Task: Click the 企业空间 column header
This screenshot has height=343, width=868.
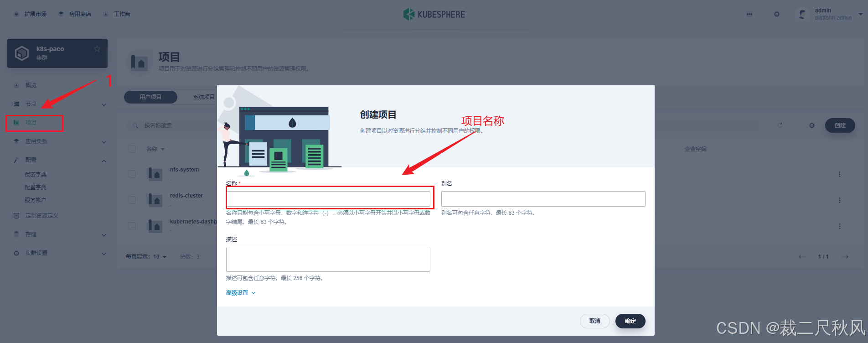Action: point(696,149)
